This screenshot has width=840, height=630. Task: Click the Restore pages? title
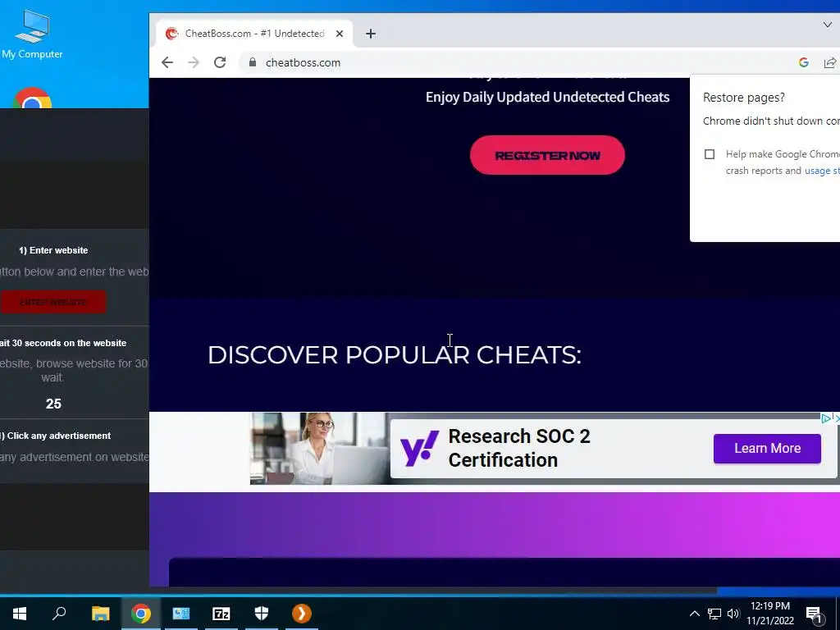point(743,98)
